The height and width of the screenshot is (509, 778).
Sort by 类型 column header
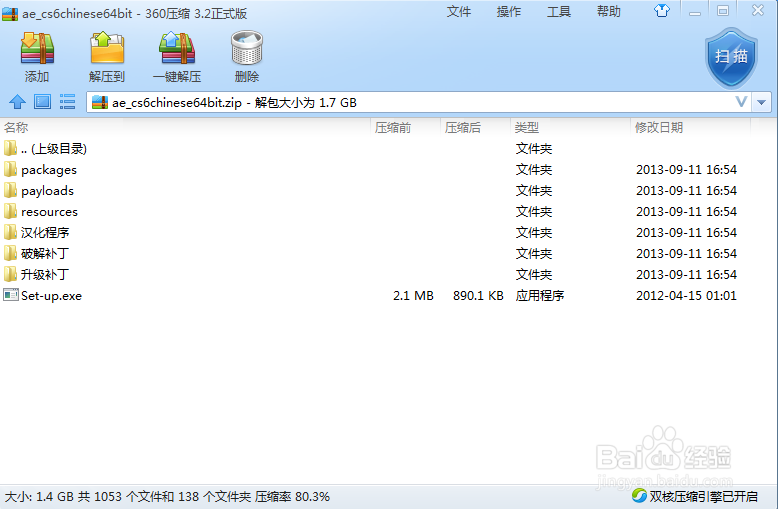[526, 127]
